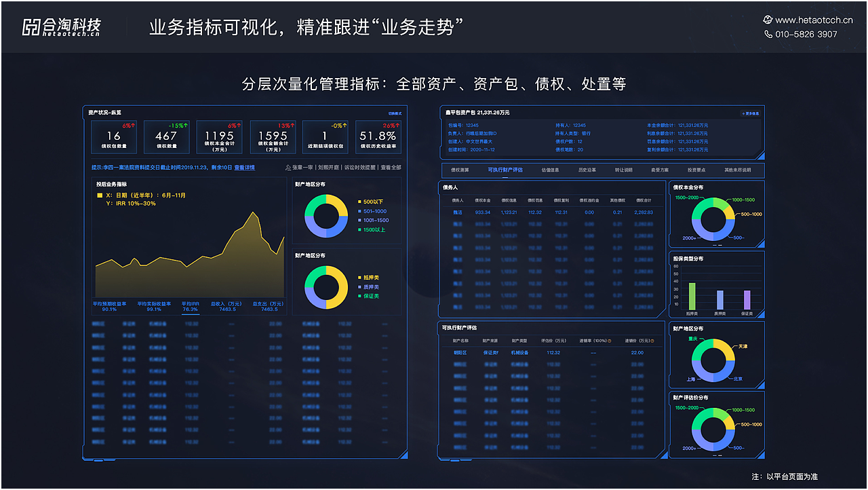Click the person icon beside 张章一审
Screen dimensions: 868x490
(288, 168)
